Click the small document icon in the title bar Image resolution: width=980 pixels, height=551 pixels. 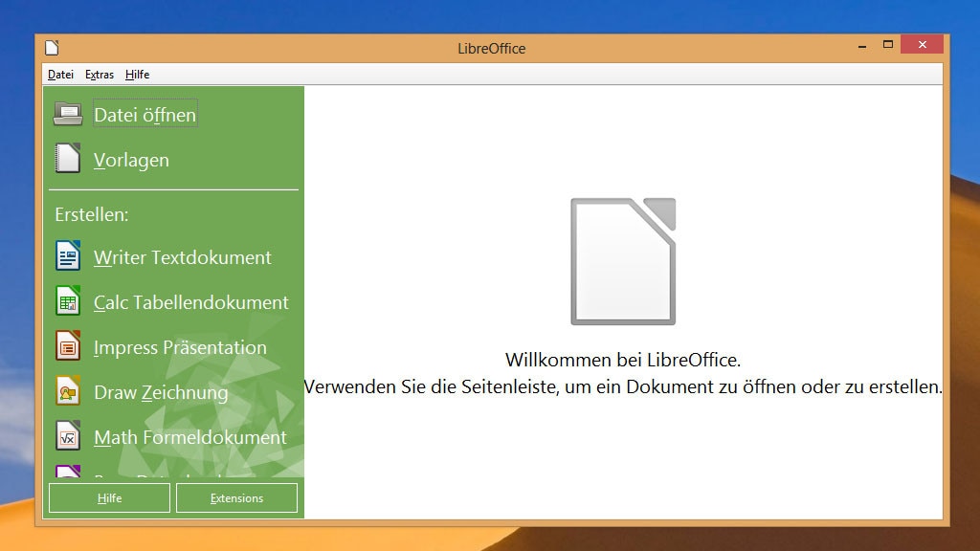[x=52, y=48]
